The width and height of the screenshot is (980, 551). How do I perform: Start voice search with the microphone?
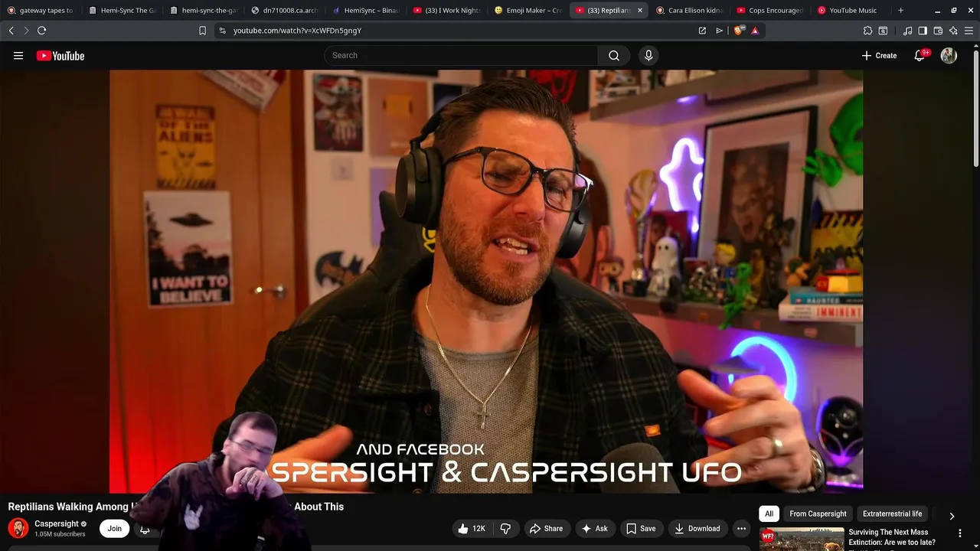click(x=648, y=55)
